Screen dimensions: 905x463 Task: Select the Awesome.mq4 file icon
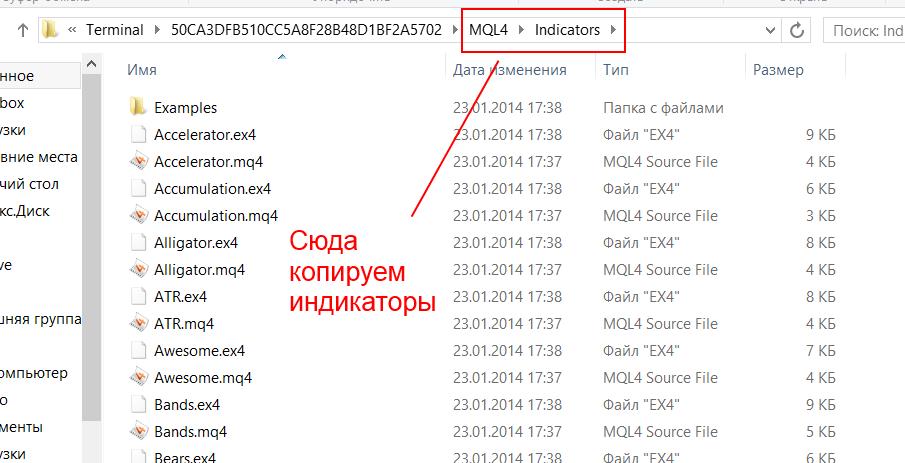pos(138,377)
